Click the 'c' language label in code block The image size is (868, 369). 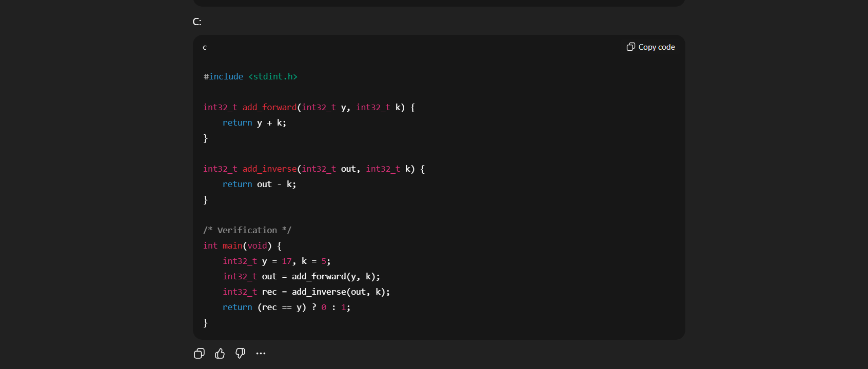point(205,47)
